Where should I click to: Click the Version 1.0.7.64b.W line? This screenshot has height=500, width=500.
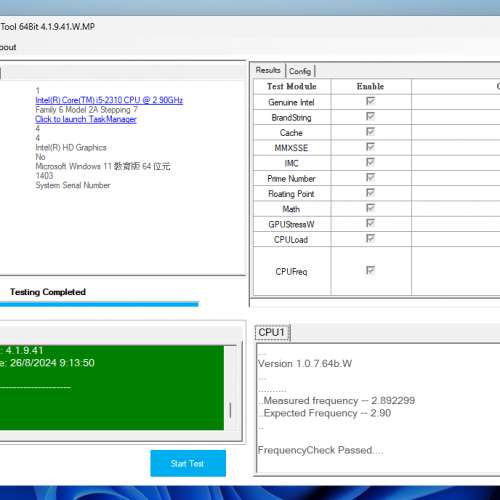(305, 364)
